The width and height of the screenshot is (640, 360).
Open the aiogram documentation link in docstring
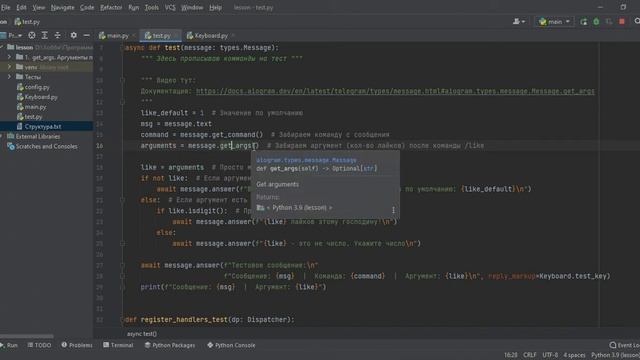(395, 91)
